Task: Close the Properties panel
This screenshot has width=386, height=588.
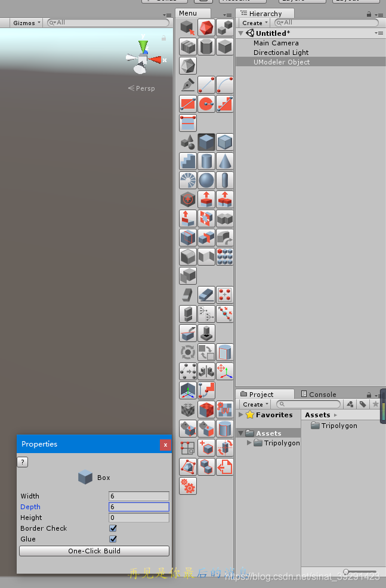Action: tap(165, 445)
